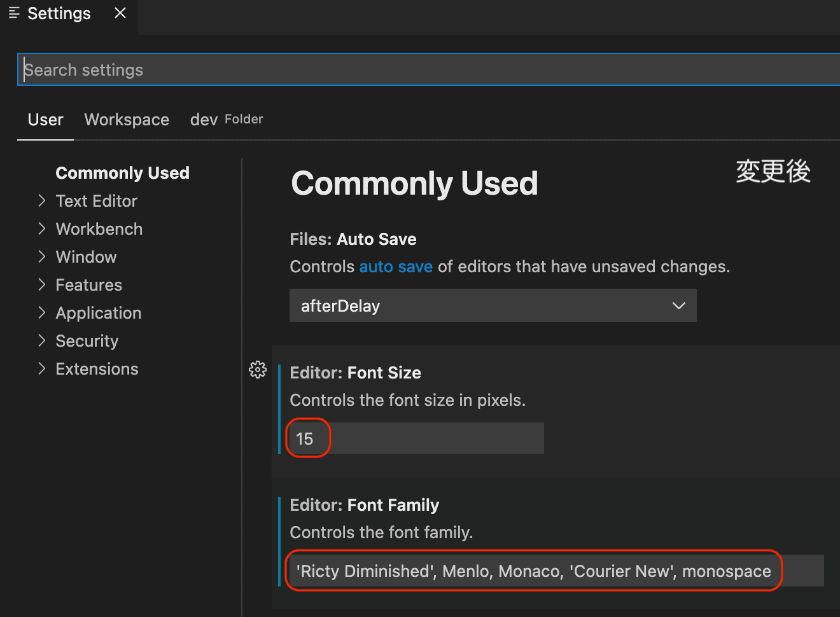Select Commonly Used in the sidebar

[122, 173]
